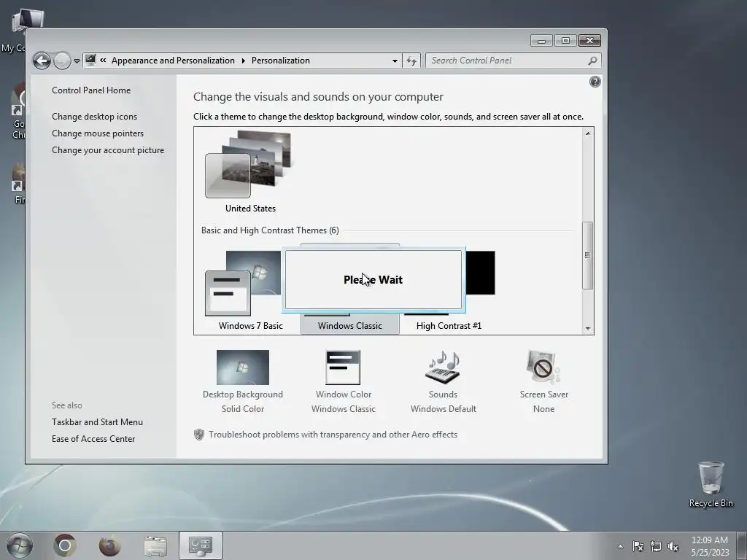This screenshot has height=560, width=747.
Task: Select the Windows Classic theme label
Action: (349, 326)
